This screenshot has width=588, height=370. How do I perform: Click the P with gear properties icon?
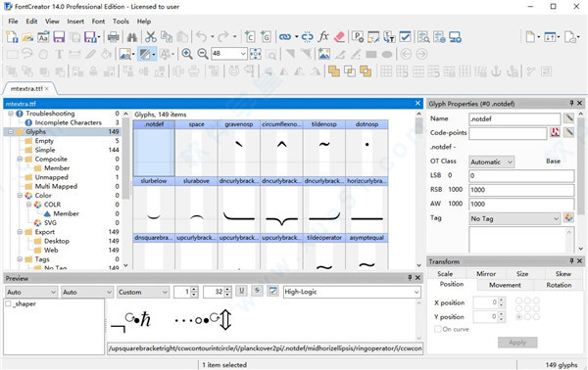[358, 37]
